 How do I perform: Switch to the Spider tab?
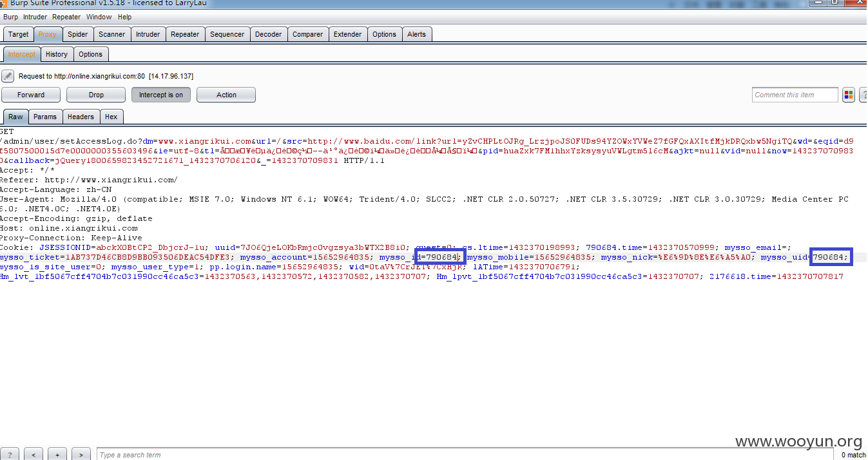point(78,34)
